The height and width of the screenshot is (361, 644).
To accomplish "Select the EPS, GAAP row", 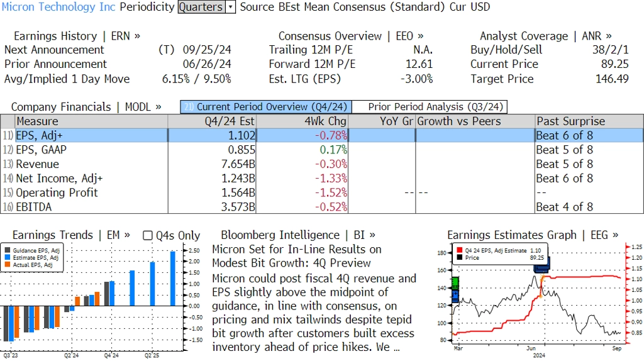I will pyautogui.click(x=321, y=150).
